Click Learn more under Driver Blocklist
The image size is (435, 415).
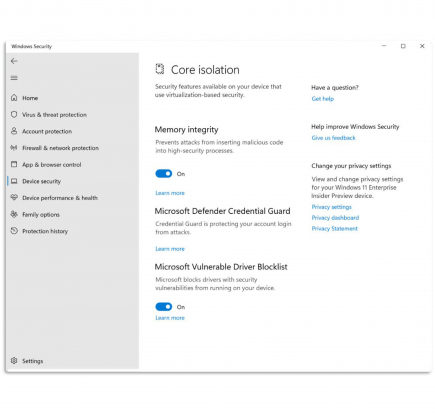tap(170, 318)
